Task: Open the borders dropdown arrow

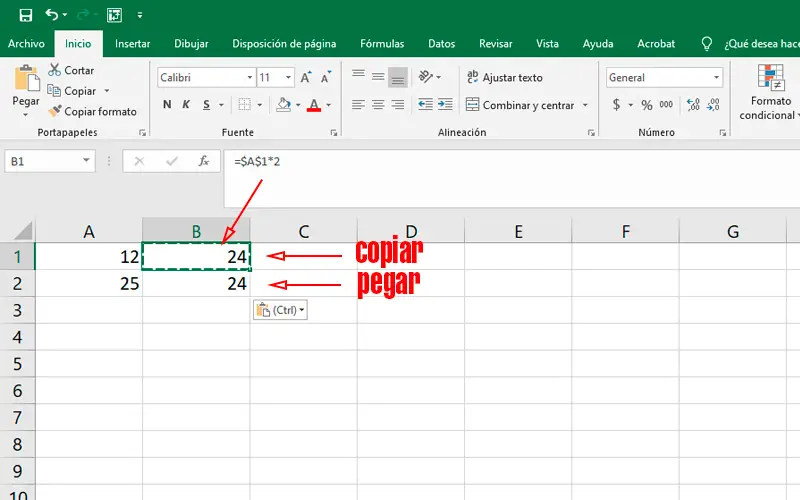Action: point(260,105)
